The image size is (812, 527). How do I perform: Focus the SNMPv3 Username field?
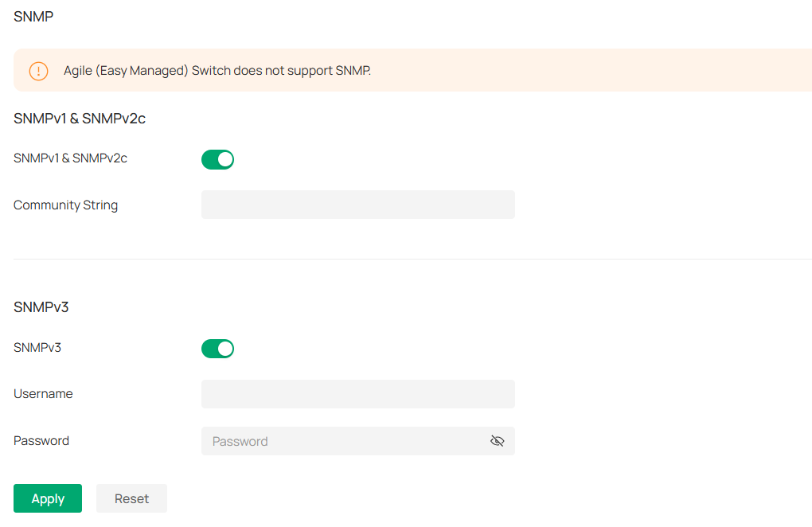click(x=357, y=394)
